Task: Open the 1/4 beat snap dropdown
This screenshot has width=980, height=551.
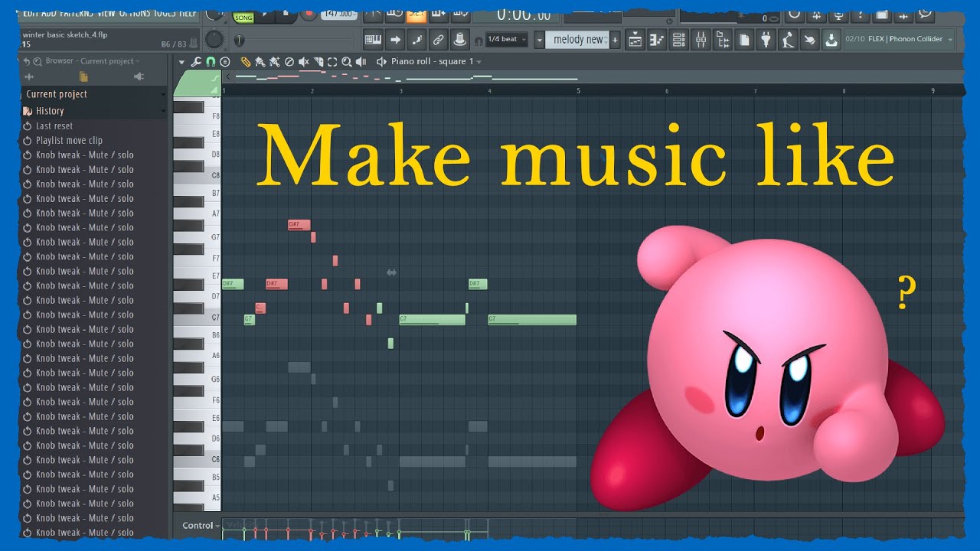Action: (x=506, y=40)
